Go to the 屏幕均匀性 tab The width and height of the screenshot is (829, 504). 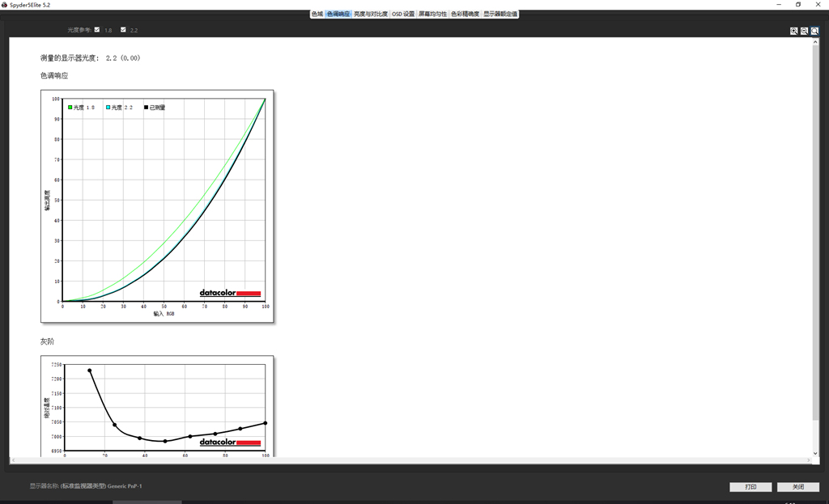(432, 14)
